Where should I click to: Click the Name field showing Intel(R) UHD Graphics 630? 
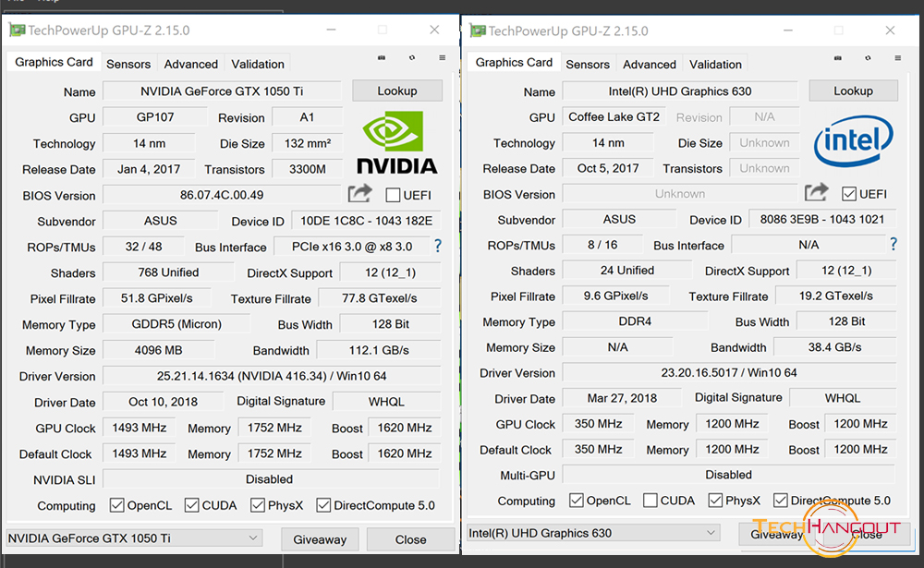(x=680, y=91)
